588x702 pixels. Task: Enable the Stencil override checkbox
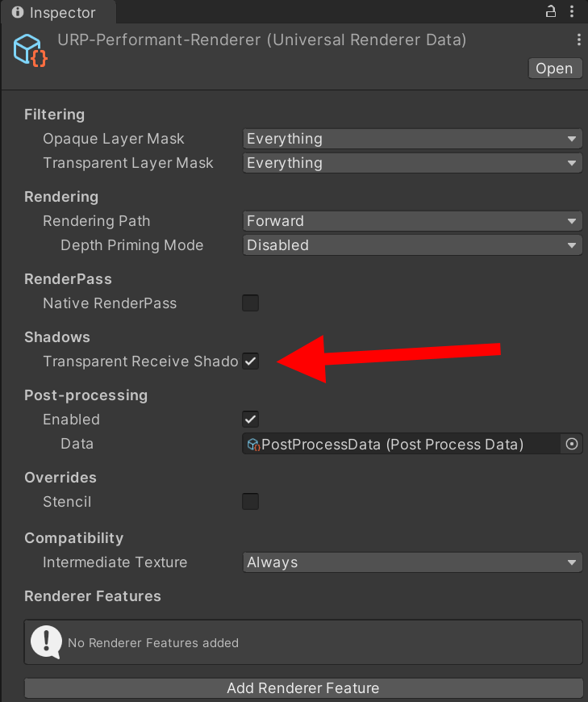[x=251, y=501]
